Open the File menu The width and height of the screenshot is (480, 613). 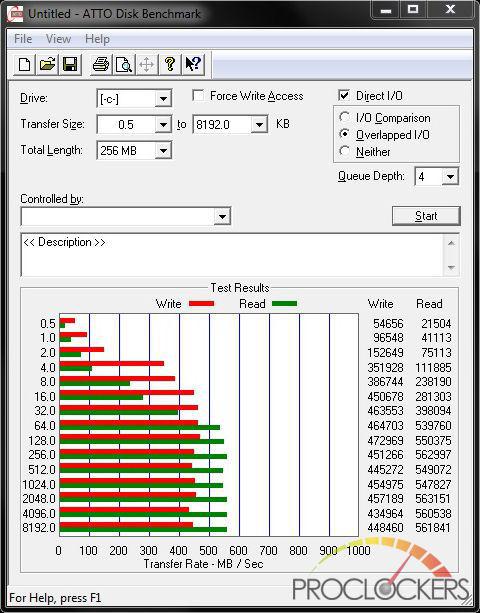tap(23, 39)
